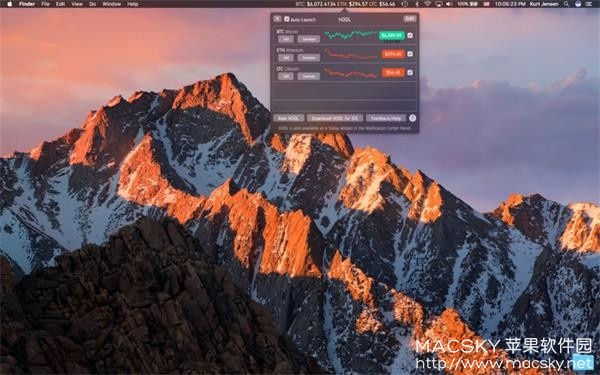Open the Window menu
The height and width of the screenshot is (375, 600).
[x=111, y=4]
